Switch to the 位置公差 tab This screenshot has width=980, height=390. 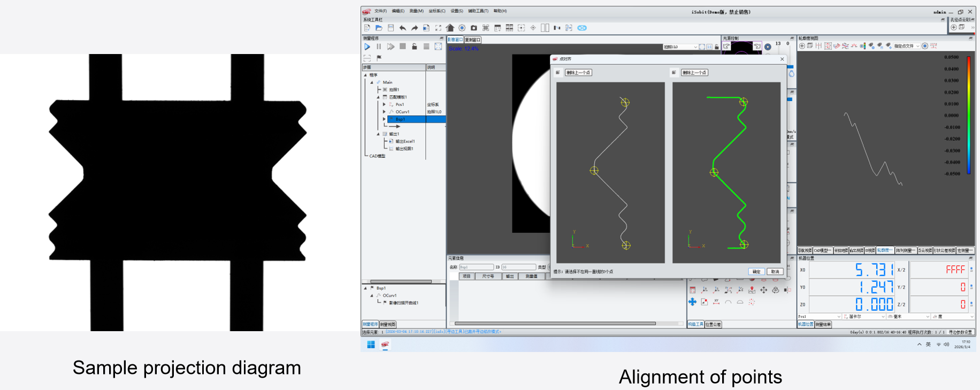pyautogui.click(x=713, y=324)
